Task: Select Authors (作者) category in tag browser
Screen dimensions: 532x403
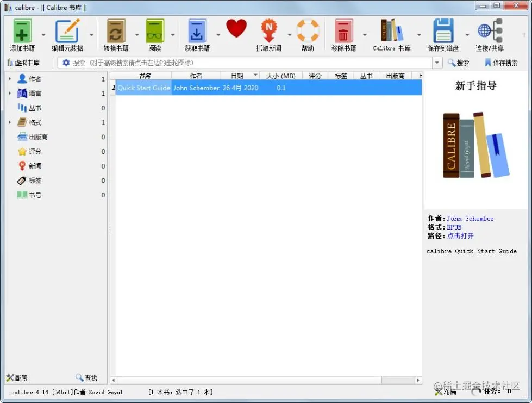Action: point(35,79)
